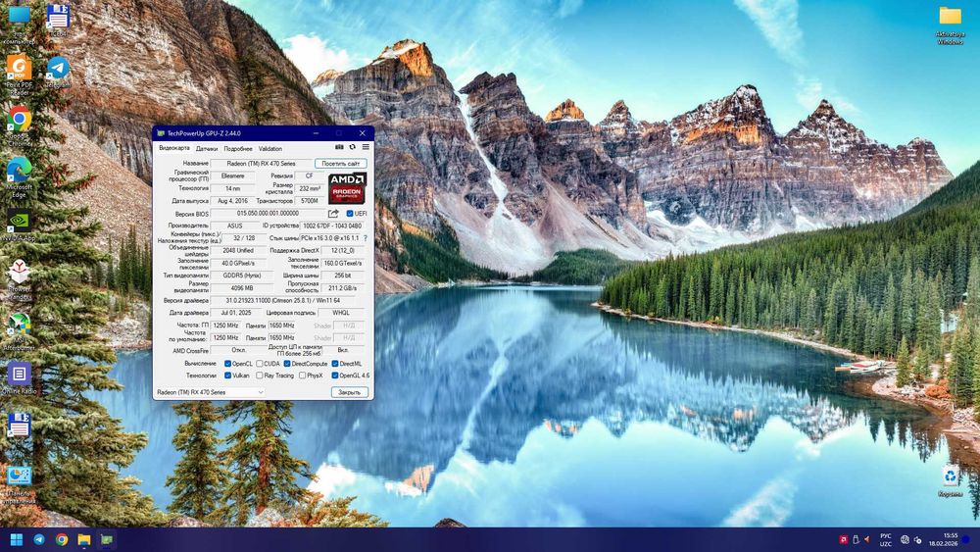Click the GPU-Z screenshot camera icon
Image resolution: width=980 pixels, height=552 pixels.
[339, 147]
